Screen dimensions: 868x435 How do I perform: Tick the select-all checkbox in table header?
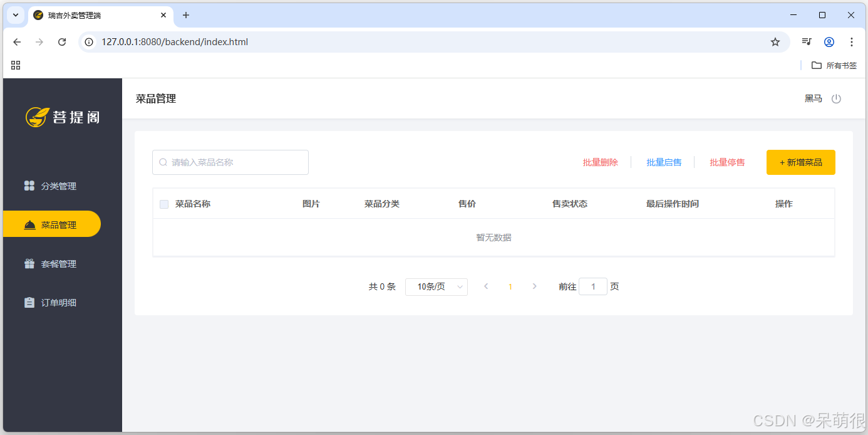164,204
